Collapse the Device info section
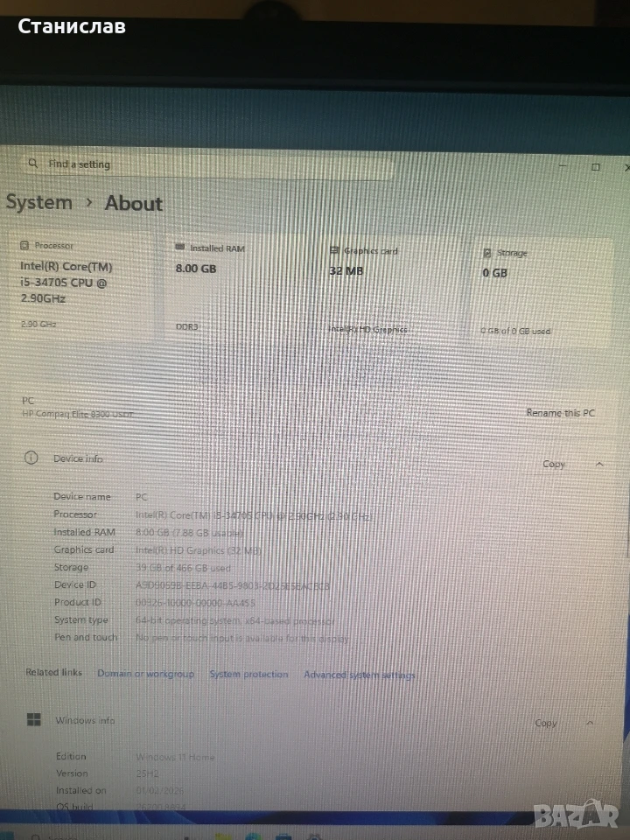630x840 pixels. pyautogui.click(x=599, y=464)
